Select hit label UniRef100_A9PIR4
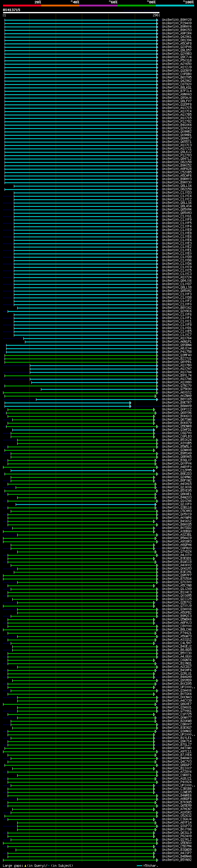Image resolution: width=197 pixels, height=868 pixels. point(177,33)
